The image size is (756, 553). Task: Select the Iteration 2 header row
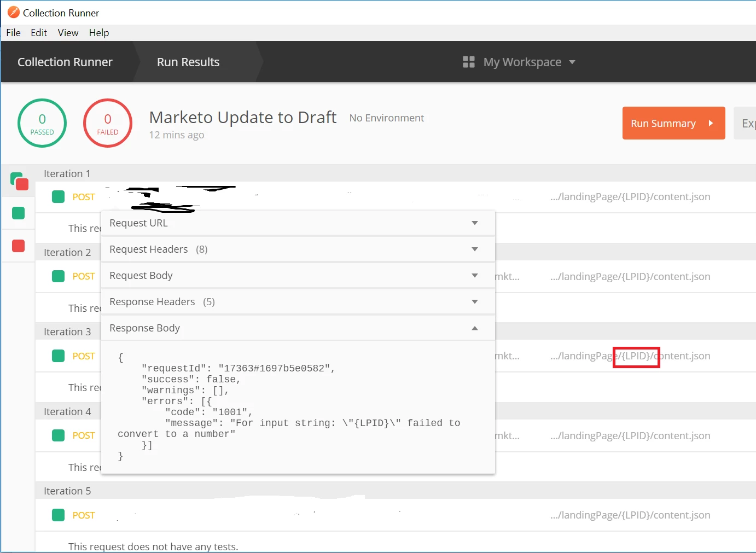pyautogui.click(x=396, y=252)
